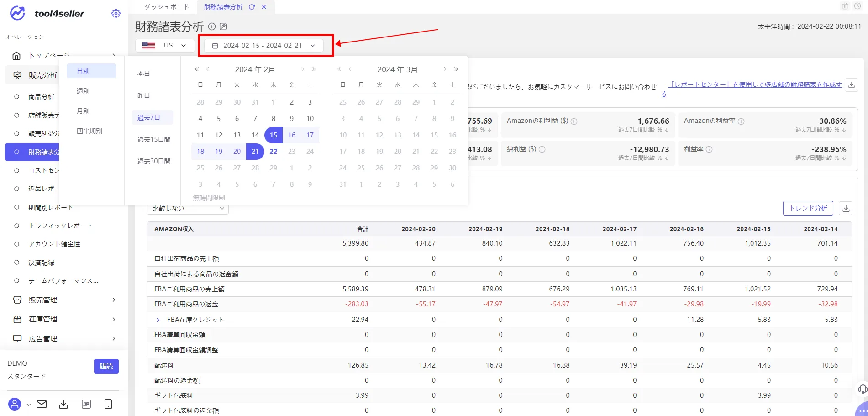Switch language via the JP icon
Image resolution: width=868 pixels, height=416 pixels.
point(86,404)
